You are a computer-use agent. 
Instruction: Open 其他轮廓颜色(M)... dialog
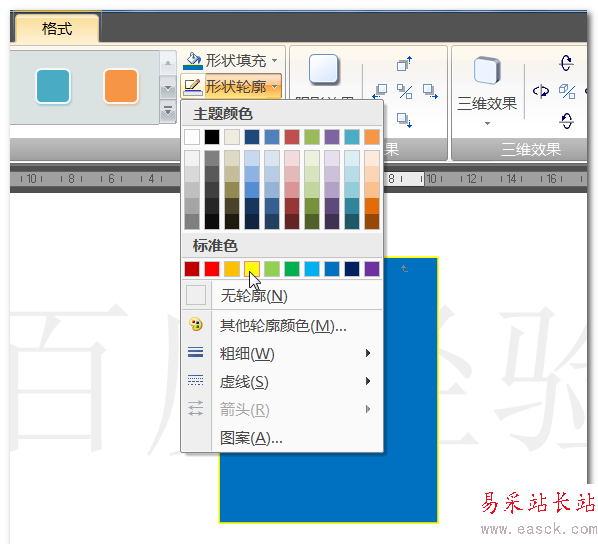click(282, 326)
